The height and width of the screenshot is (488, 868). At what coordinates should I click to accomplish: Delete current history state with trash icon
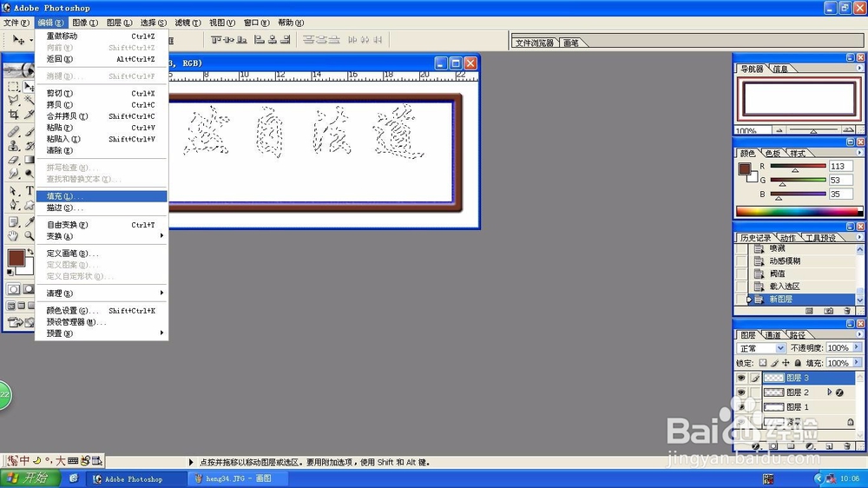(x=847, y=312)
